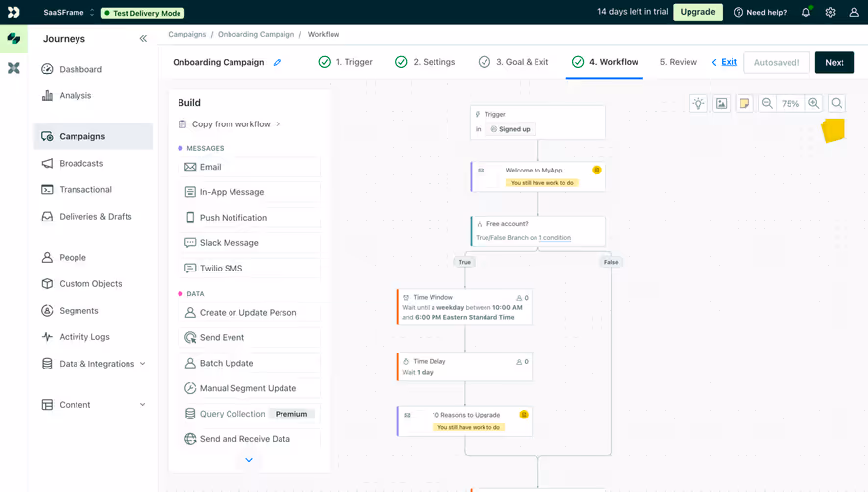Image resolution: width=868 pixels, height=492 pixels.
Task: Zoom in the workflow canvas
Action: point(814,104)
